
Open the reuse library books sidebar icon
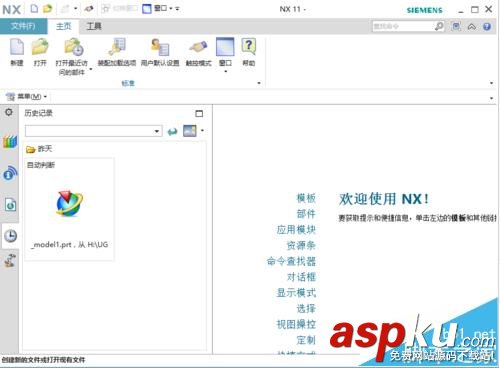[x=10, y=141]
